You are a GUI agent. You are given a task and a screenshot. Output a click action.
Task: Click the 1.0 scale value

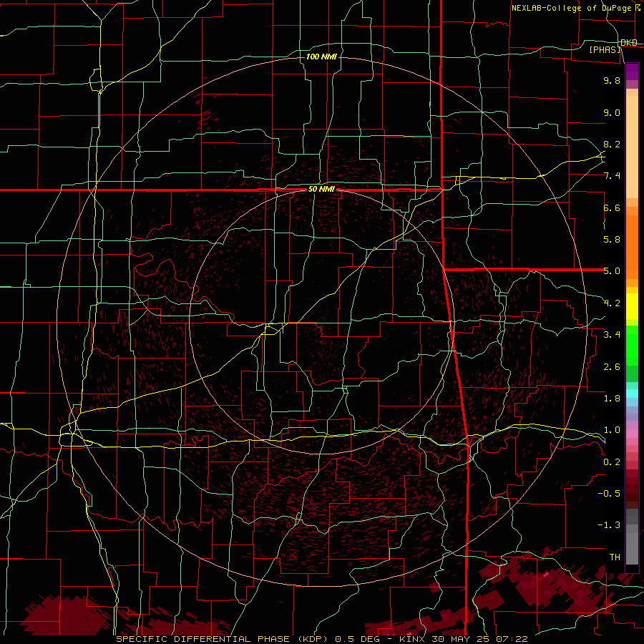[612, 430]
